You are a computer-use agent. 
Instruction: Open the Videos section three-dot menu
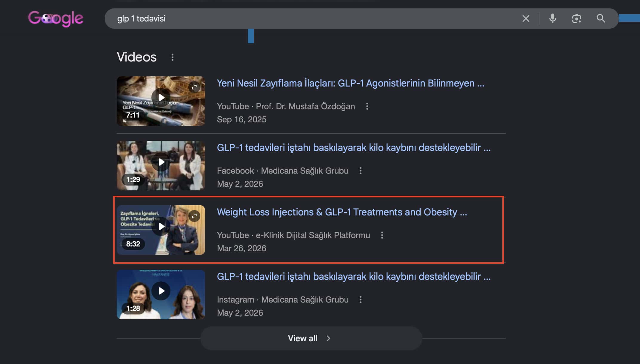pos(172,57)
